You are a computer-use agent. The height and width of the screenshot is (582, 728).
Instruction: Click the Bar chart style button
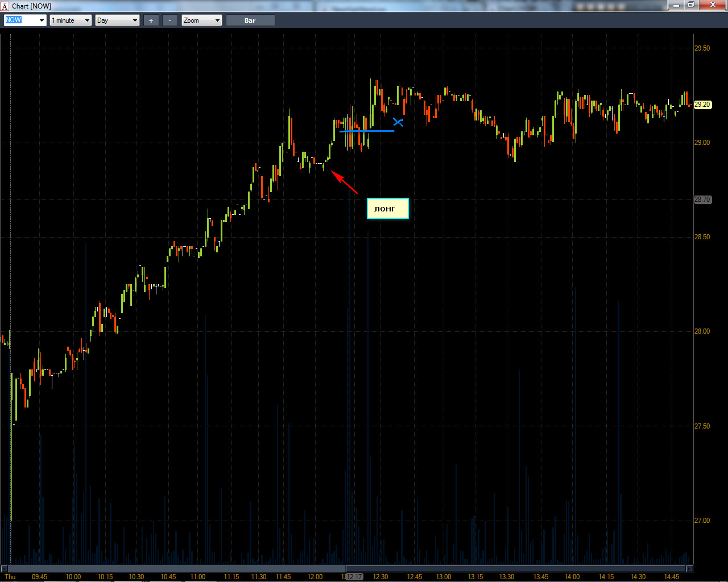coord(250,20)
